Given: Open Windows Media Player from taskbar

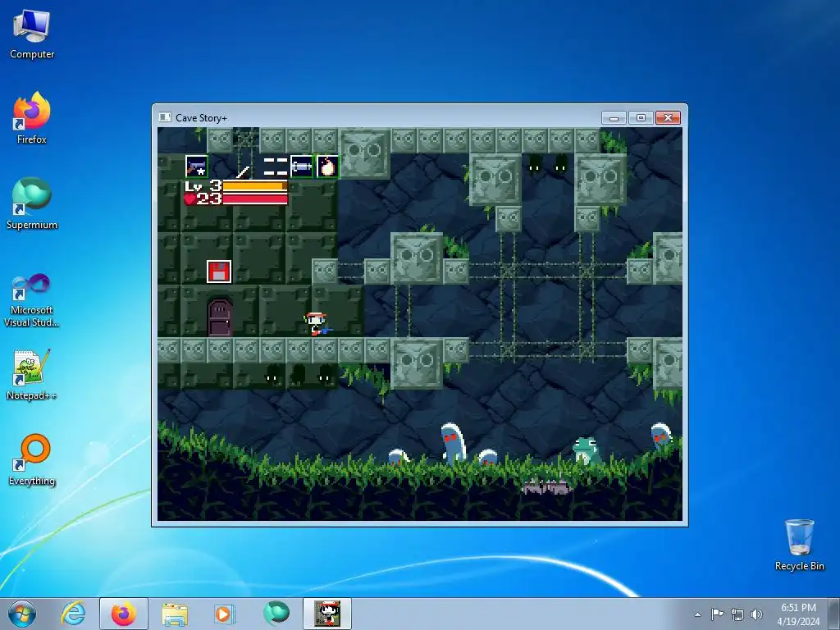Looking at the screenshot, I should (x=223, y=614).
